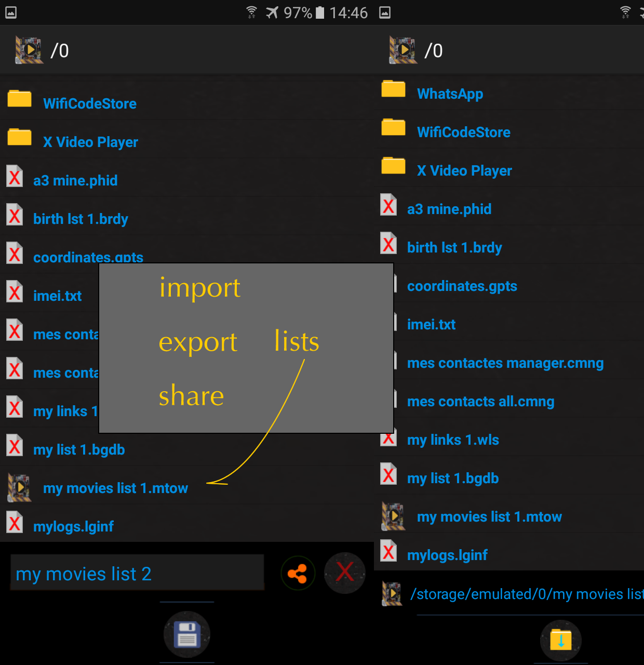The image size is (644, 665).
Task: Choose share in the popup menu
Action: click(191, 396)
